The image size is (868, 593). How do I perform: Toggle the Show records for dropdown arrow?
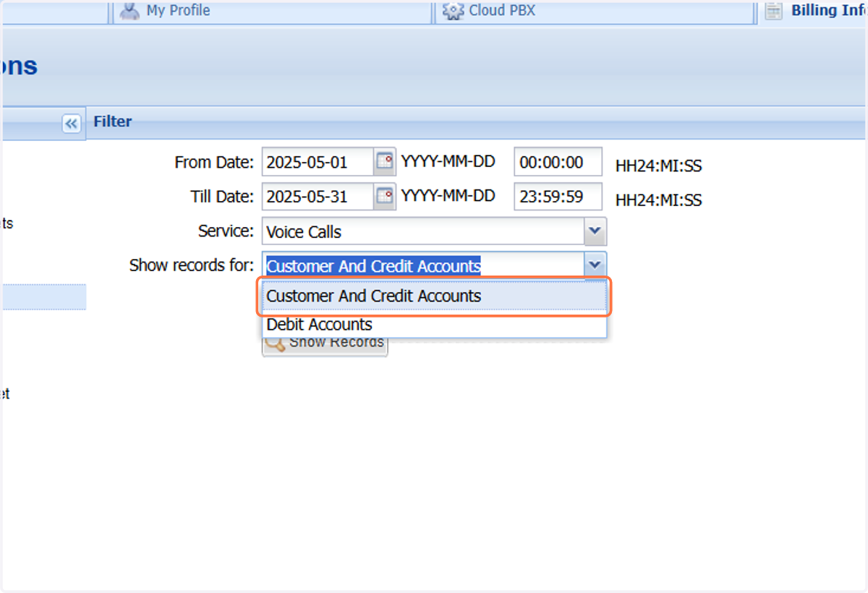click(595, 265)
